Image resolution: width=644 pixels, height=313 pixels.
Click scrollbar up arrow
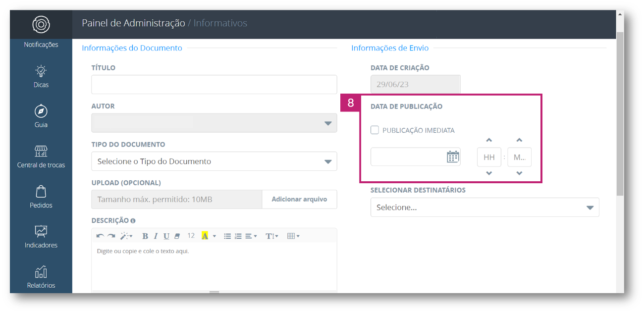(x=620, y=14)
